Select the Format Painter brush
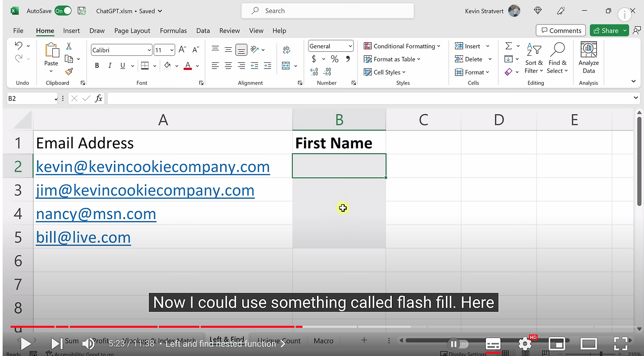This screenshot has height=356, width=644. point(69,71)
